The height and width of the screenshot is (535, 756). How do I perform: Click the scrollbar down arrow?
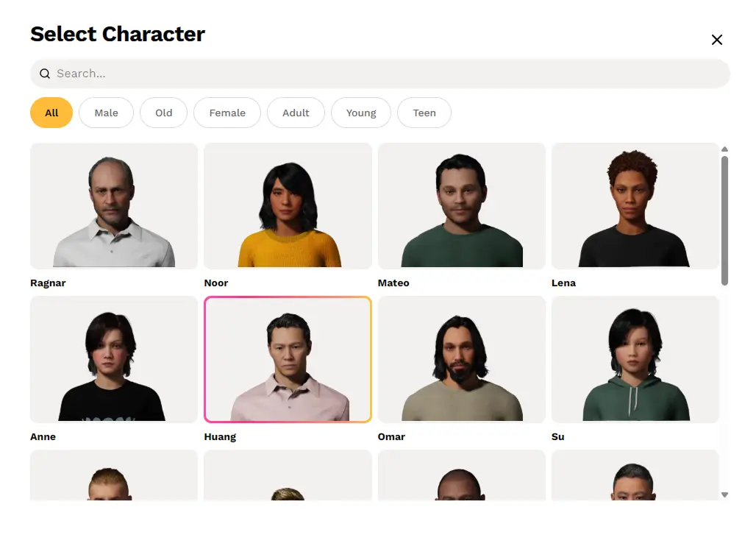coord(725,495)
